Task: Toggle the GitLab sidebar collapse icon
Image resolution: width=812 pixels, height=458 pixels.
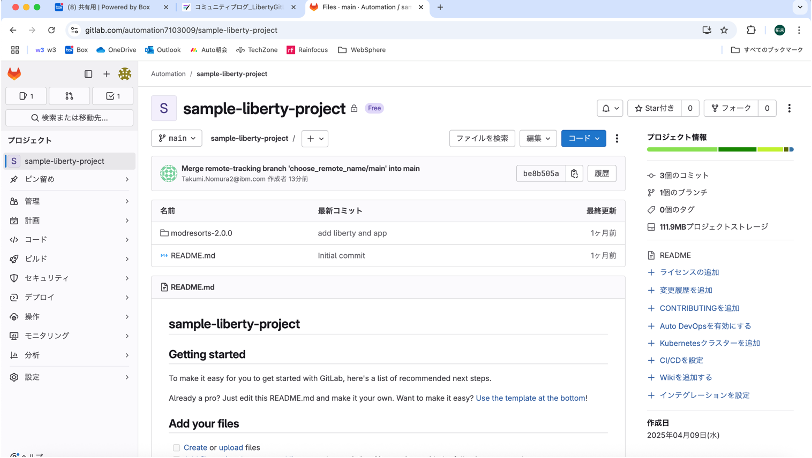Action: pyautogui.click(x=88, y=74)
